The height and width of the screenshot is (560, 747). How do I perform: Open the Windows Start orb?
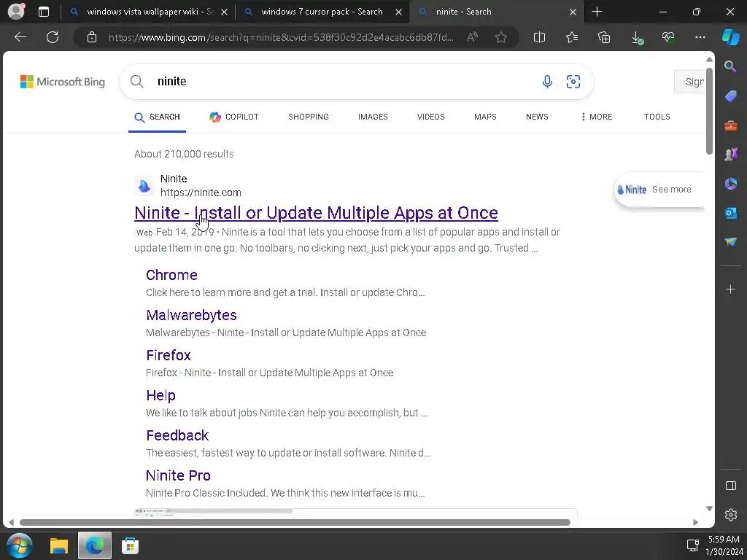pos(20,545)
